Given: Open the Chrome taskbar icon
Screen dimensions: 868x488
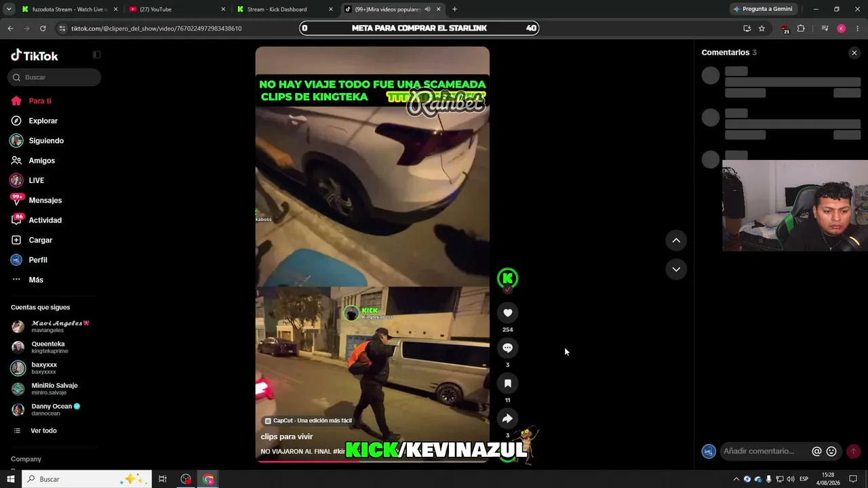Looking at the screenshot, I should tap(208, 479).
